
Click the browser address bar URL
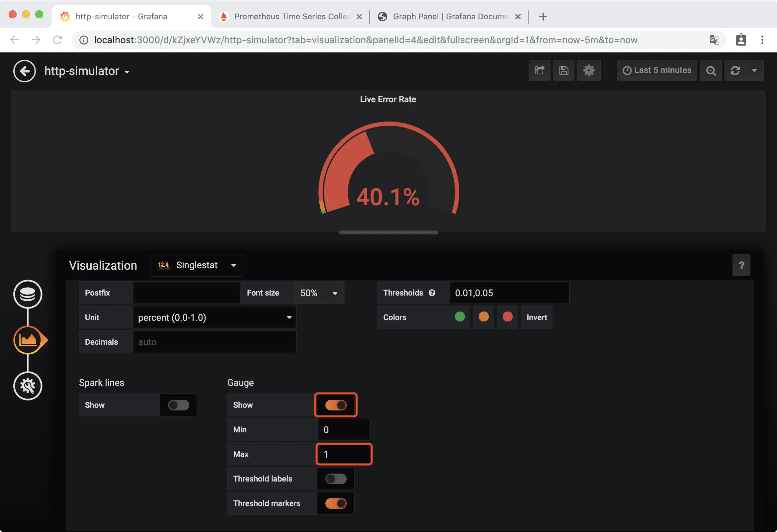coord(366,40)
